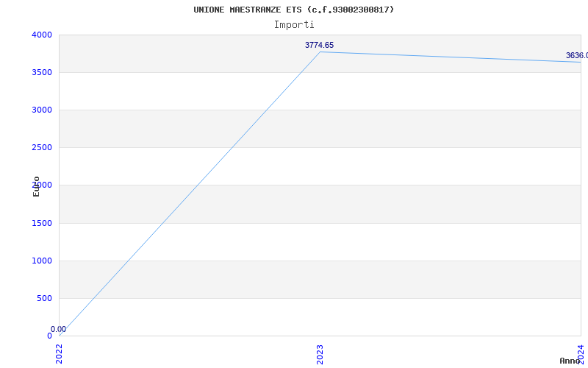The image size is (588, 368).
Task: Click the 2022 x-axis label
Action: [x=60, y=354]
